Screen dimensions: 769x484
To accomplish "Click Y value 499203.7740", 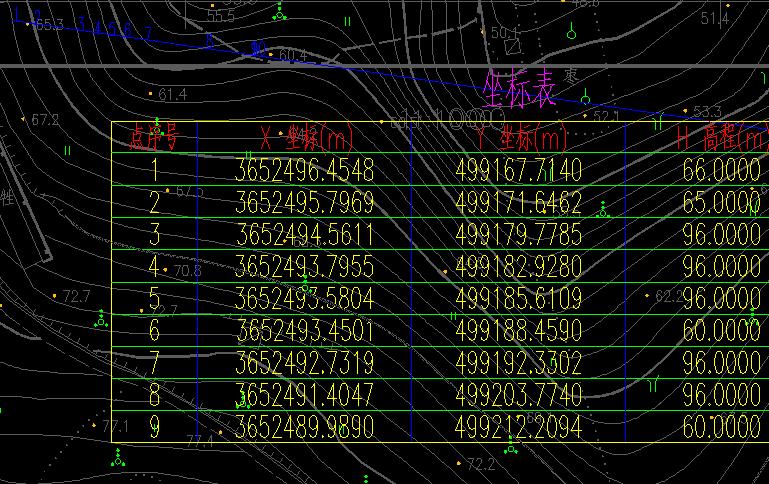I will tap(519, 395).
